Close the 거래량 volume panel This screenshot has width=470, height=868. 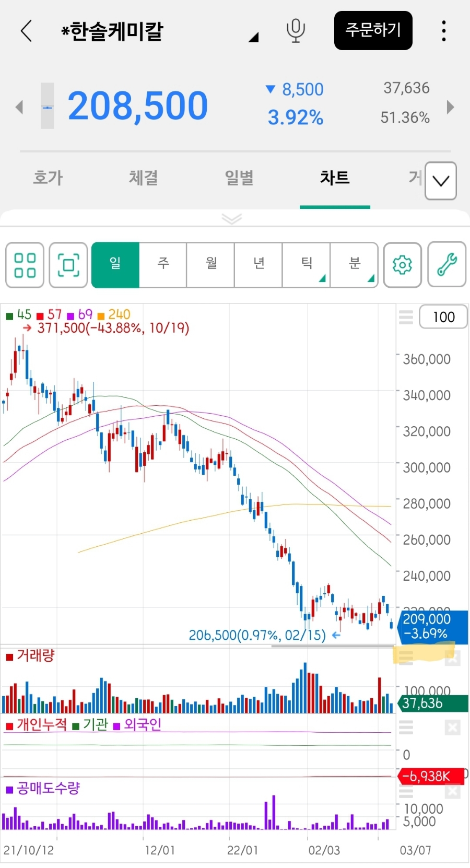pos(453,658)
